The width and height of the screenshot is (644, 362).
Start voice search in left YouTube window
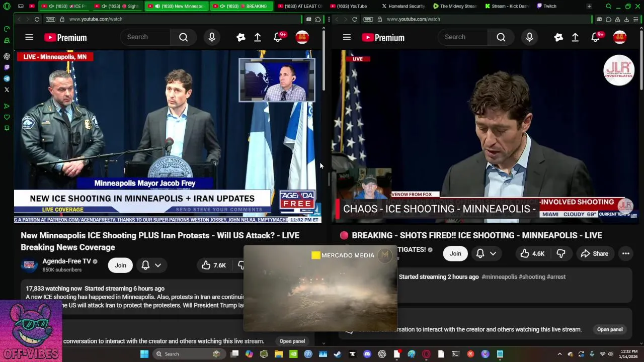[x=212, y=37]
